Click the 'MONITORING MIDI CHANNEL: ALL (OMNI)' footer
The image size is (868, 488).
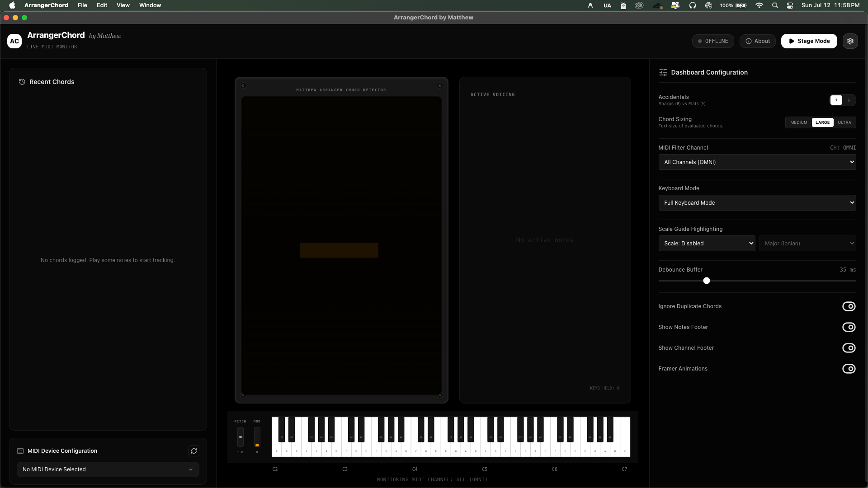click(432, 479)
